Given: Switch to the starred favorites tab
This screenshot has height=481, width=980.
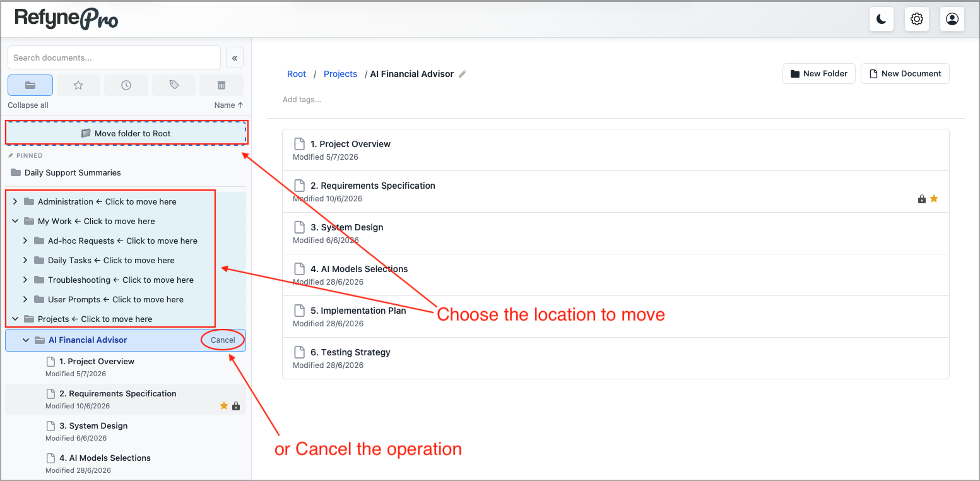Looking at the screenshot, I should [x=78, y=85].
